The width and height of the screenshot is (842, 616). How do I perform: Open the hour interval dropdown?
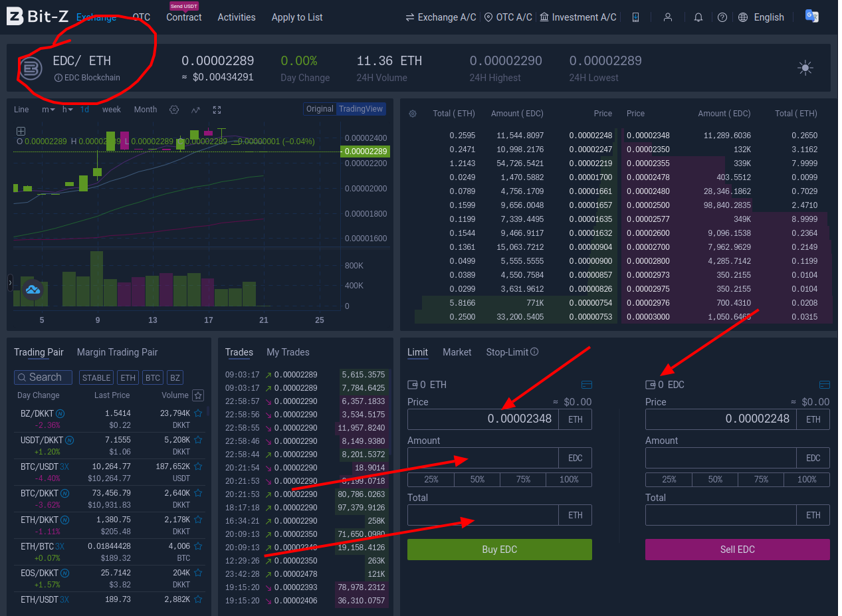click(x=68, y=110)
